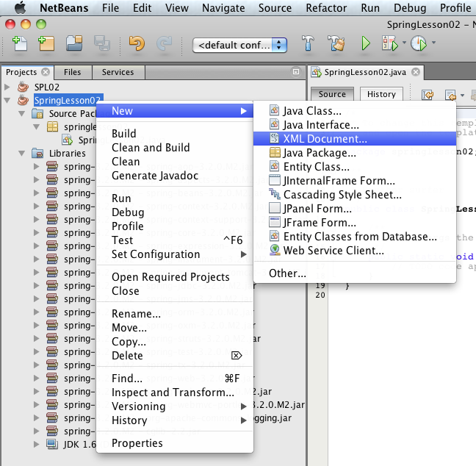Click the Undo toolbar arrow
The width and height of the screenshot is (476, 466).
[137, 43]
